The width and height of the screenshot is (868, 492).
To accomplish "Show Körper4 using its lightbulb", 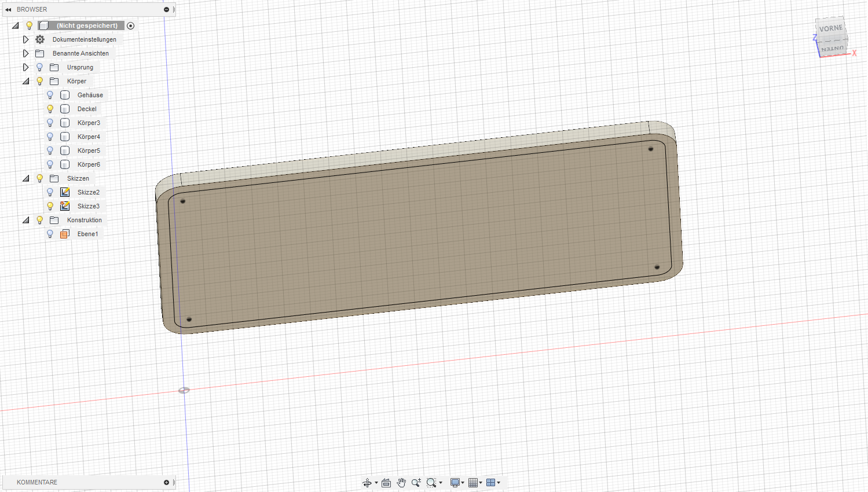I will tap(50, 137).
